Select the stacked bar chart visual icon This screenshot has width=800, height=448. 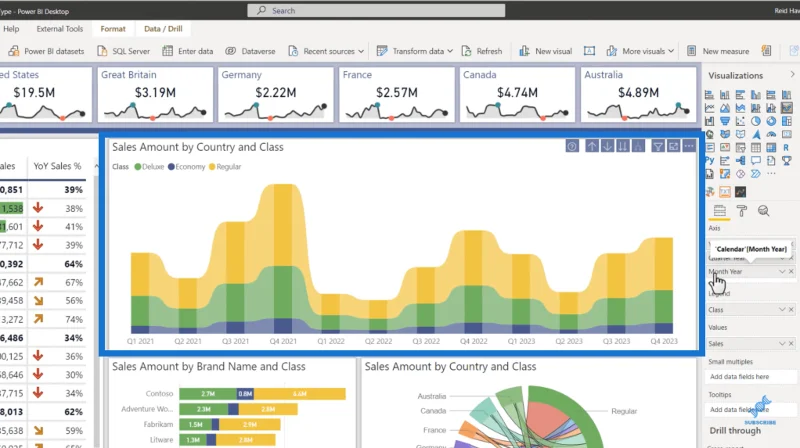(x=709, y=95)
